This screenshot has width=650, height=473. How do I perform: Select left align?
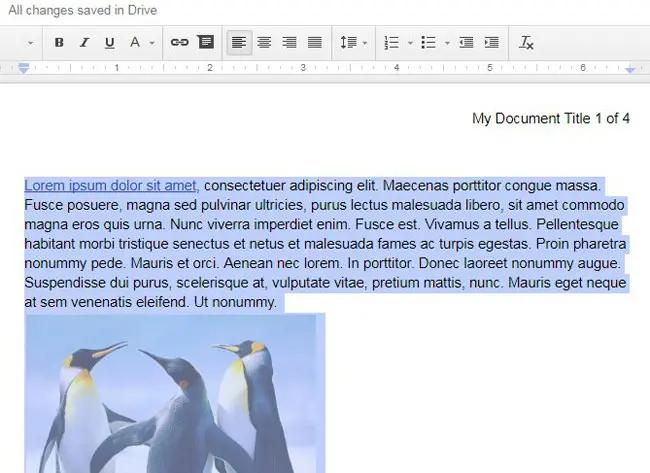[x=238, y=43]
